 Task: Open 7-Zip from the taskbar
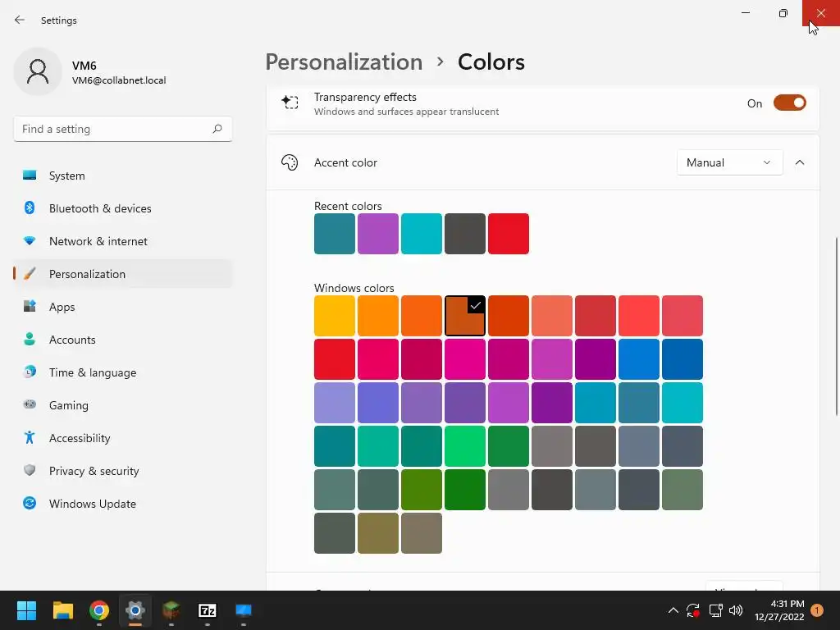click(x=208, y=610)
